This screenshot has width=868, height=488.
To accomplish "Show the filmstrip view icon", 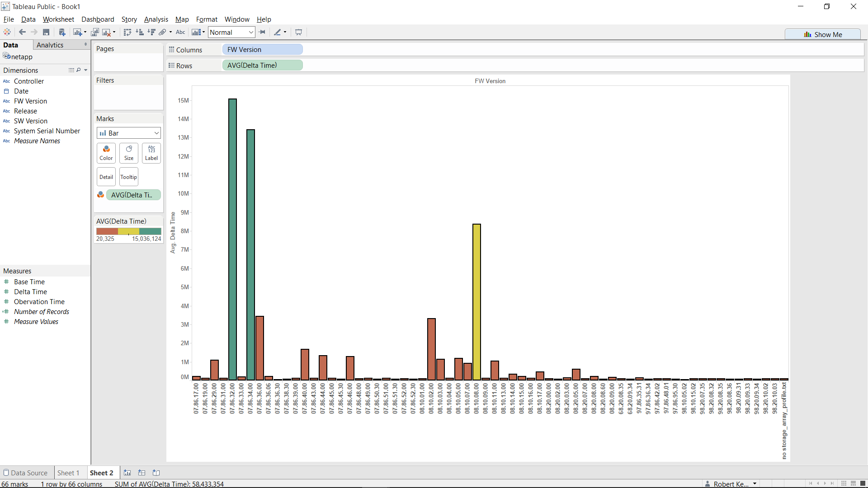I will click(853, 483).
